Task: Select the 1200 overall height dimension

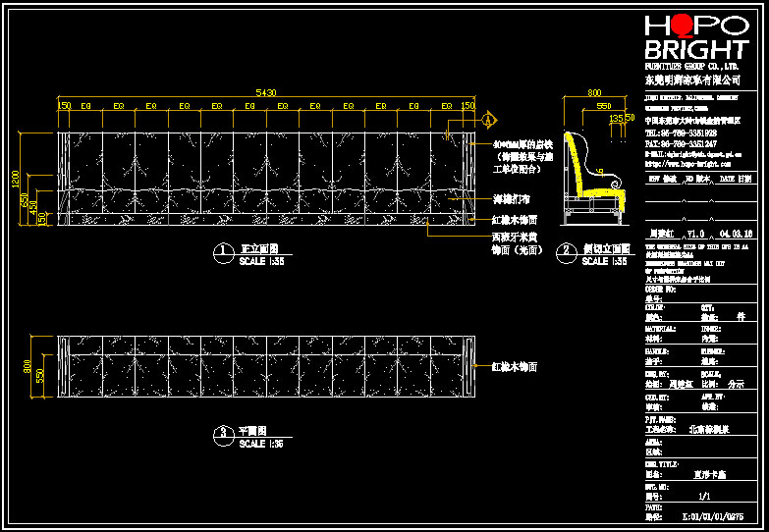Action: tap(15, 180)
